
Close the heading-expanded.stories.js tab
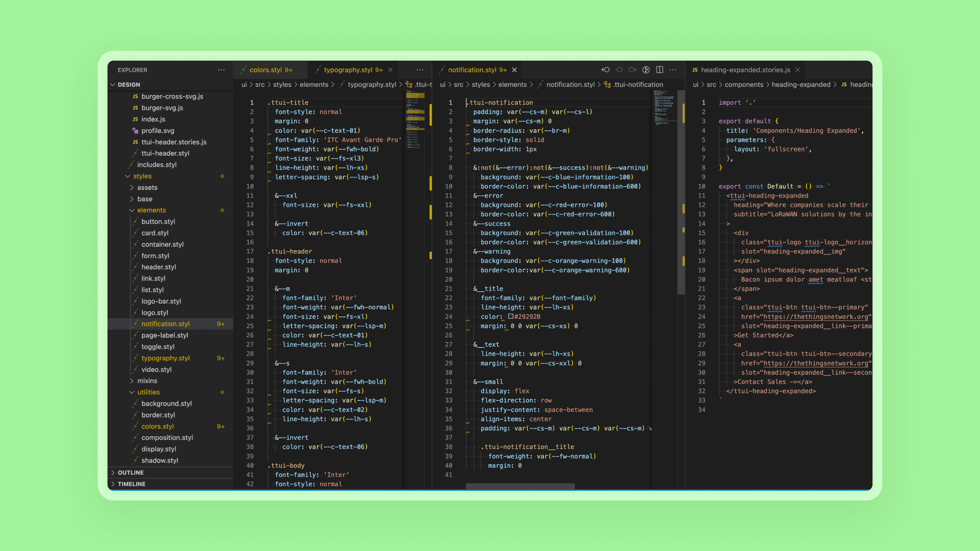(798, 70)
